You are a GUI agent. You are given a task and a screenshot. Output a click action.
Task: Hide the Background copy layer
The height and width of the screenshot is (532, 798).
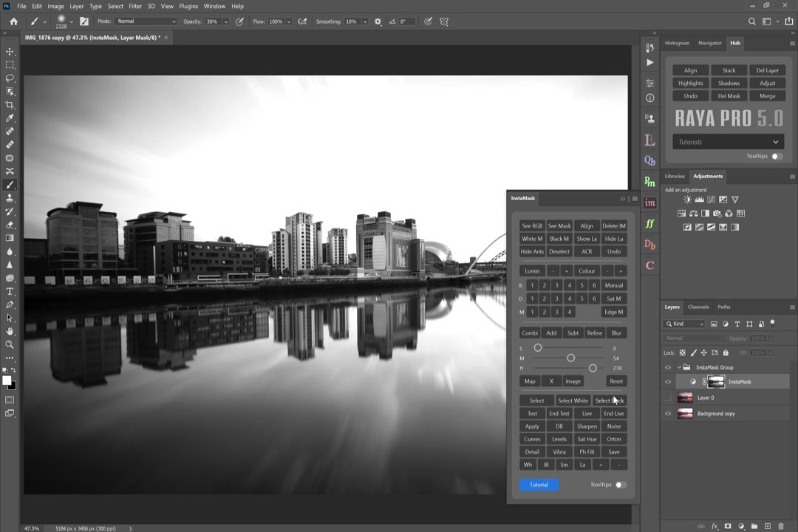[x=668, y=414]
